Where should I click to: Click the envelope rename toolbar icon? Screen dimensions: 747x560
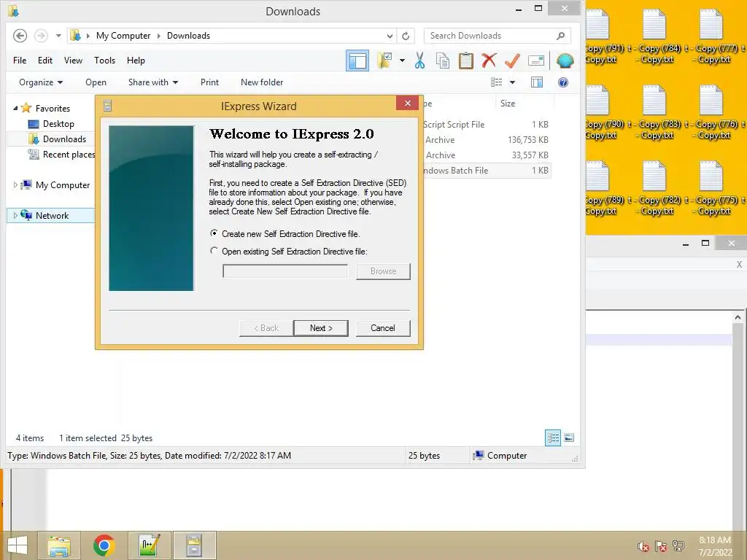(536, 61)
